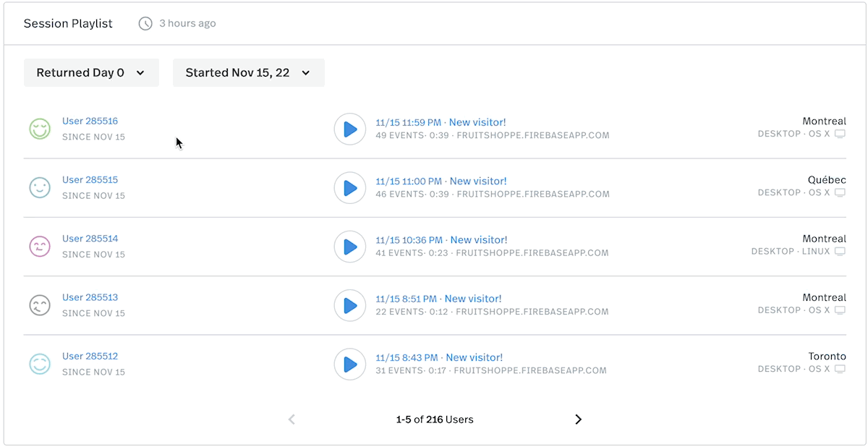The height and width of the screenshot is (447, 868).
Task: Open the User 285512 profile link
Action: click(x=90, y=356)
